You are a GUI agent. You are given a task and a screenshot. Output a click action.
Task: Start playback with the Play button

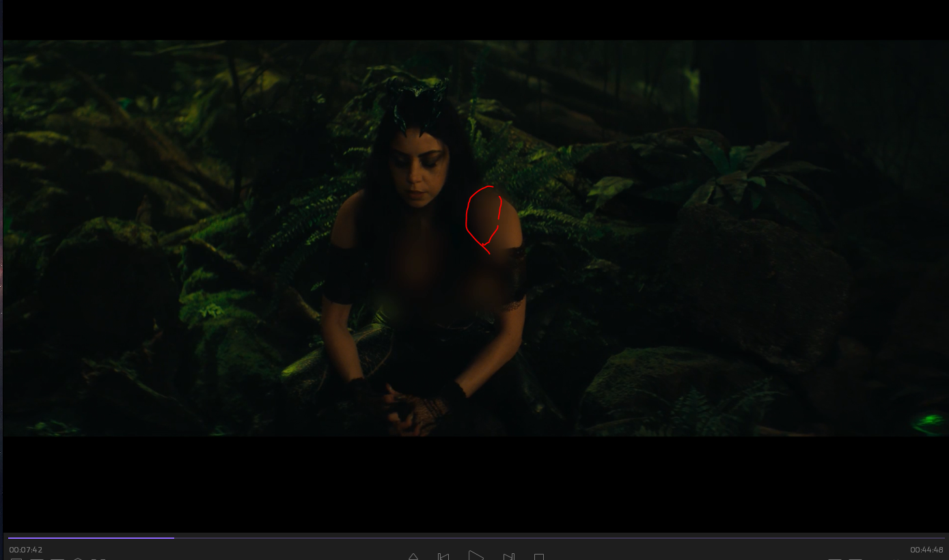coord(476,556)
